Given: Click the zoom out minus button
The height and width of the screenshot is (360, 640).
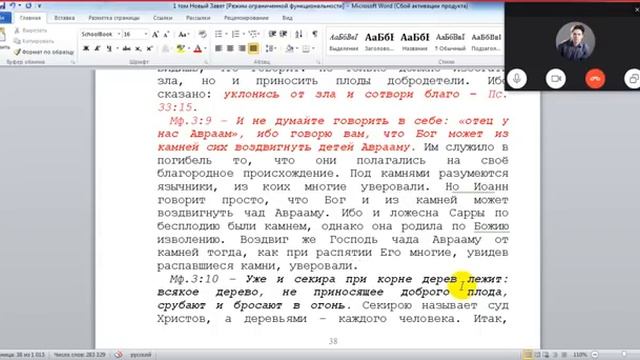Looking at the screenshot, I should pos(595,355).
